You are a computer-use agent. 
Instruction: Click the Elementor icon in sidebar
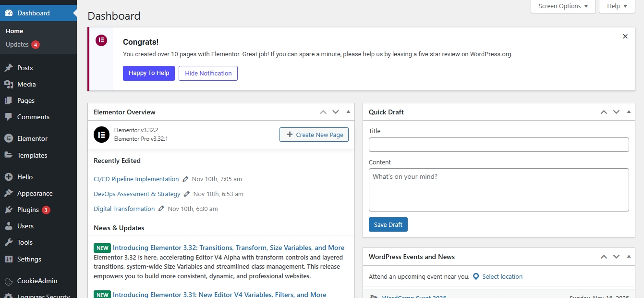pyautogui.click(x=9, y=138)
